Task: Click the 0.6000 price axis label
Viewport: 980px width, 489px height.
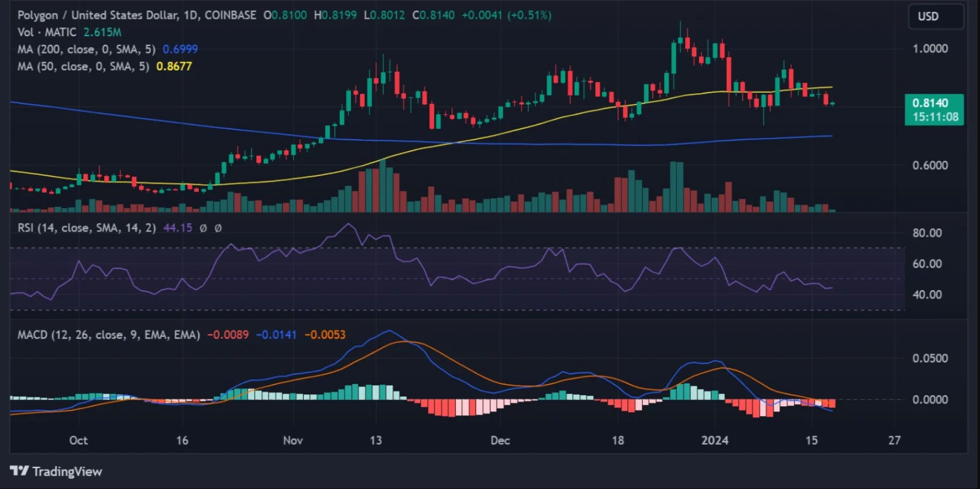Action: click(x=930, y=166)
